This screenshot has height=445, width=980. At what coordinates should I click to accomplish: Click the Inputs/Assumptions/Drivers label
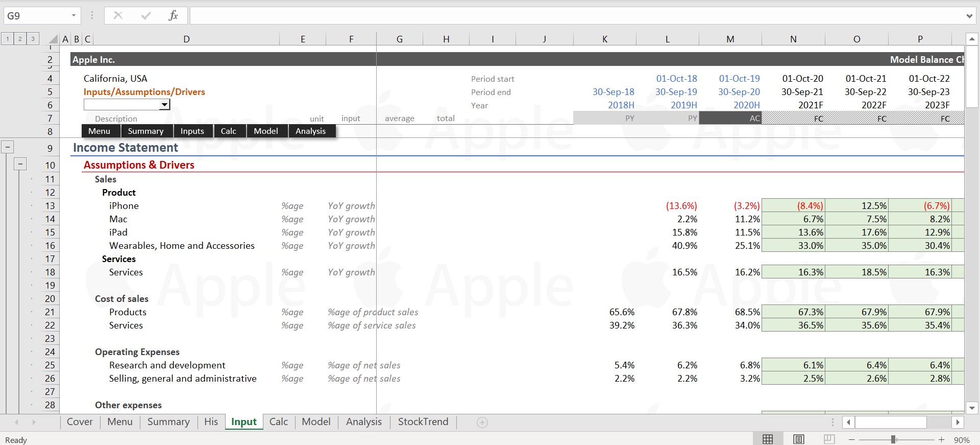pos(144,92)
